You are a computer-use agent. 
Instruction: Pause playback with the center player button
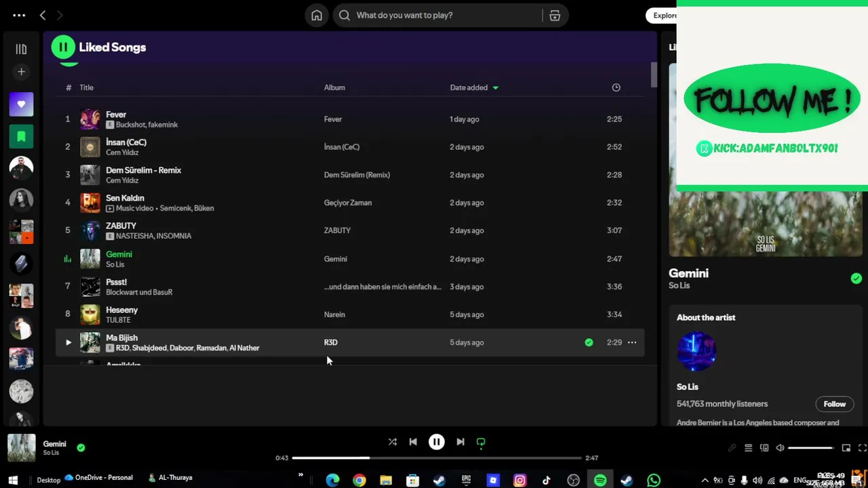pos(437,442)
